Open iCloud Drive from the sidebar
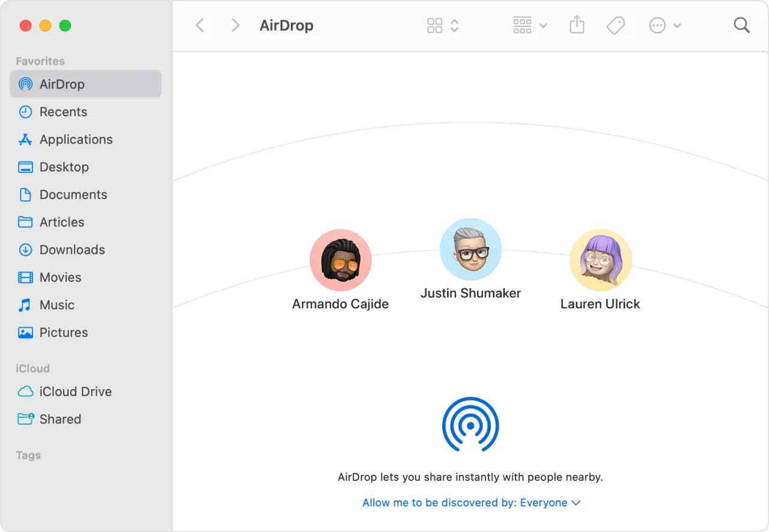This screenshot has height=532, width=769. (75, 391)
